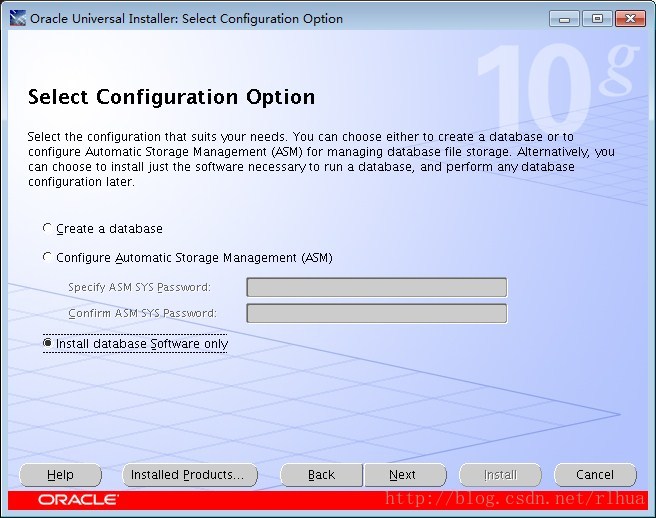Go Back to previous installer step

321,475
